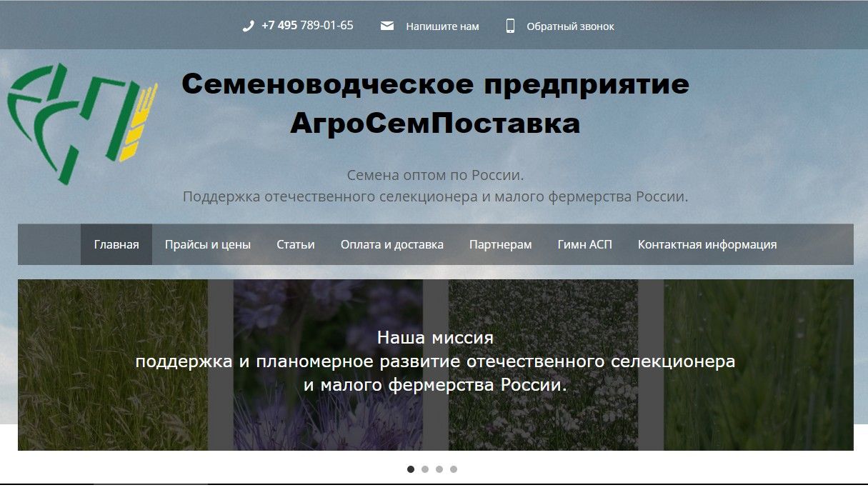Open Оплата и доставка page

click(x=392, y=244)
